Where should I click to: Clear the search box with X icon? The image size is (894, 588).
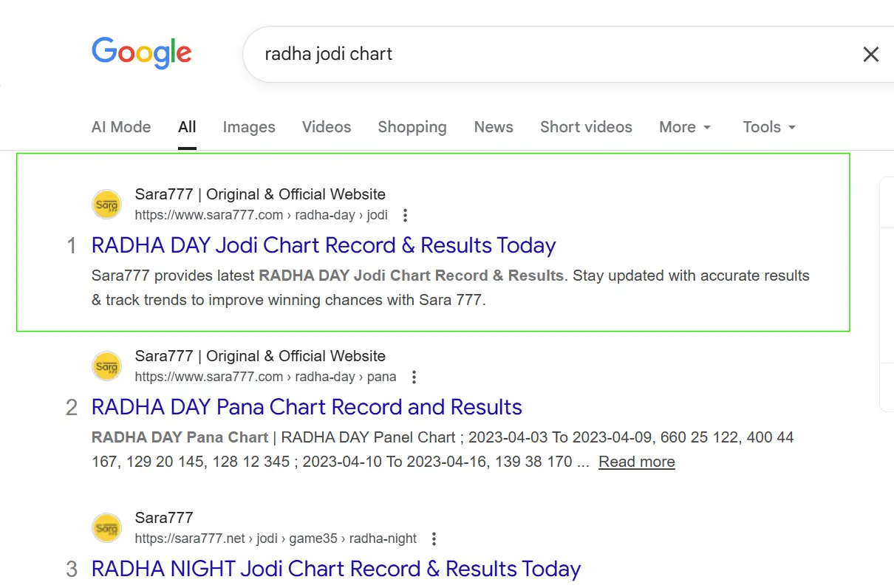[x=871, y=54]
